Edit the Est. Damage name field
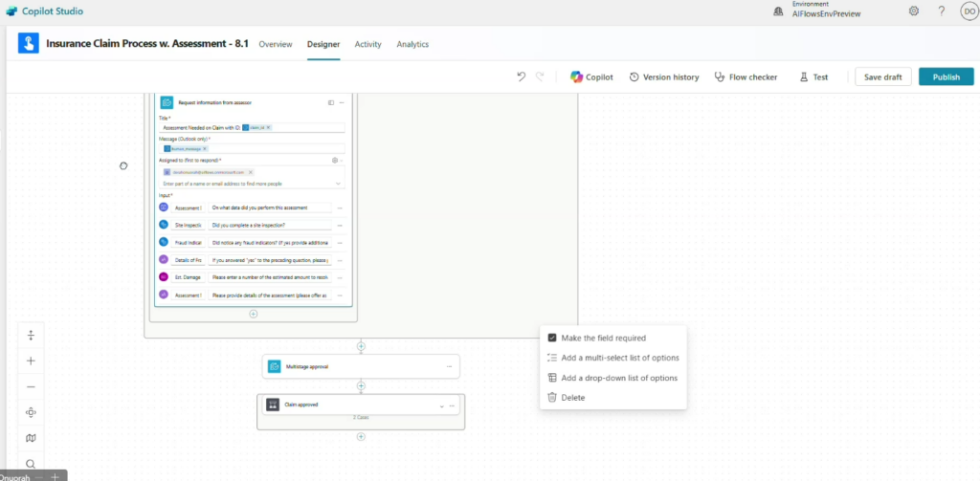 point(188,276)
